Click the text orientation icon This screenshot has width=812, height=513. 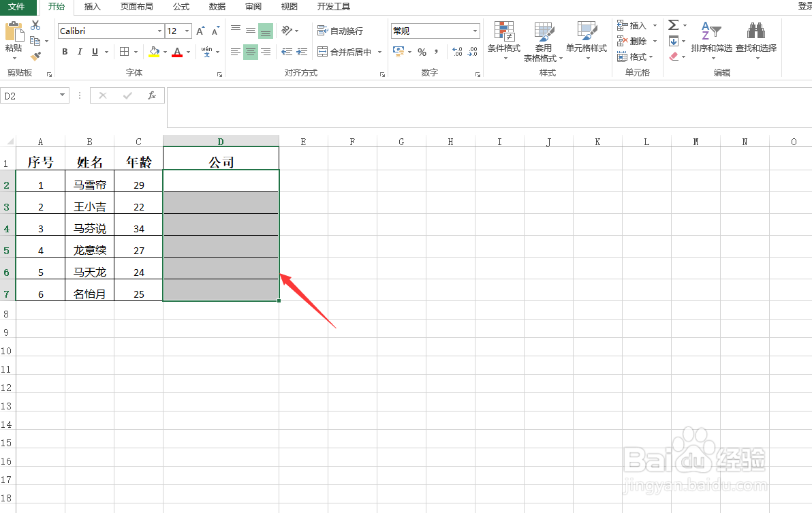tap(287, 31)
